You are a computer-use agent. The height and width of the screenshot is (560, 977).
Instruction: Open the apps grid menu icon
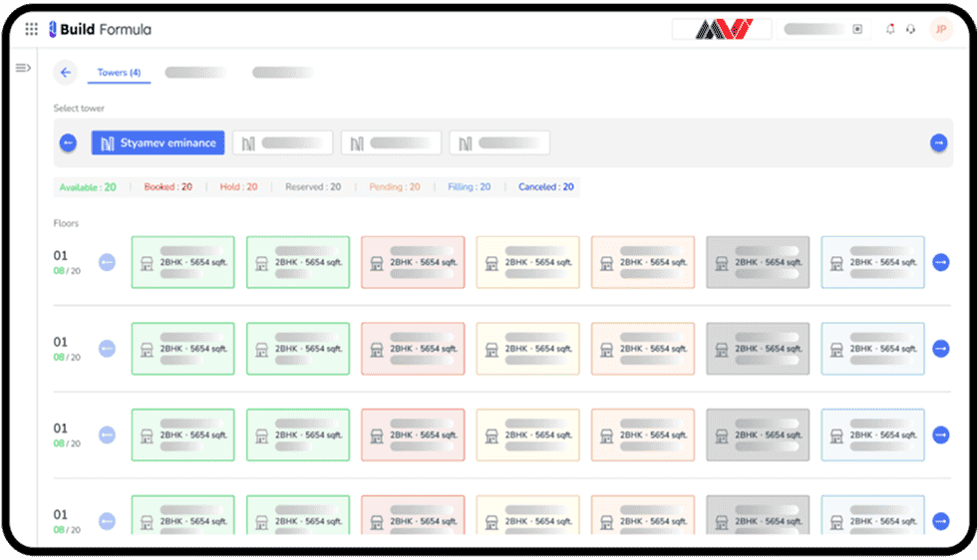pyautogui.click(x=32, y=29)
